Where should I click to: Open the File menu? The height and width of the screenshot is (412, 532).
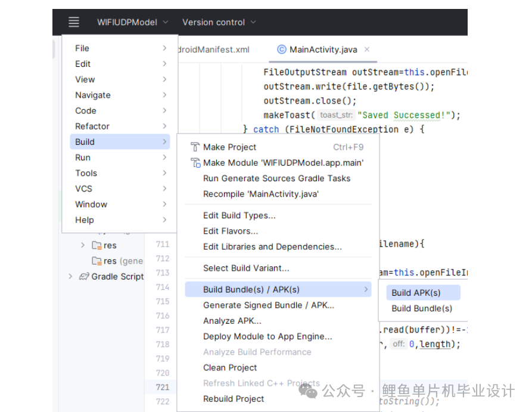[120, 48]
